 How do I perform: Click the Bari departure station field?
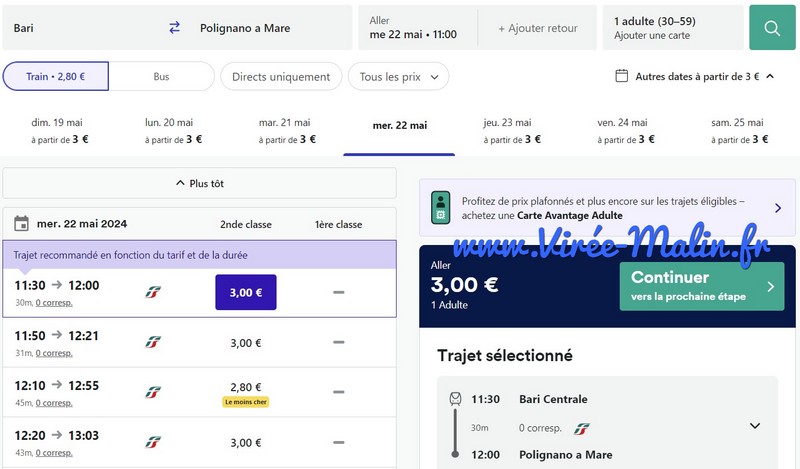pos(80,28)
